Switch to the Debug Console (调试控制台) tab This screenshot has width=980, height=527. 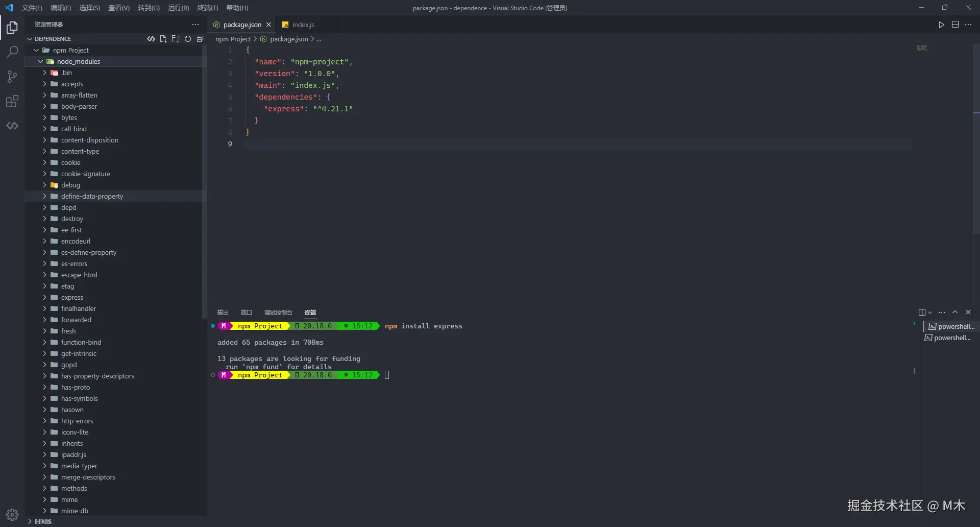(x=278, y=313)
